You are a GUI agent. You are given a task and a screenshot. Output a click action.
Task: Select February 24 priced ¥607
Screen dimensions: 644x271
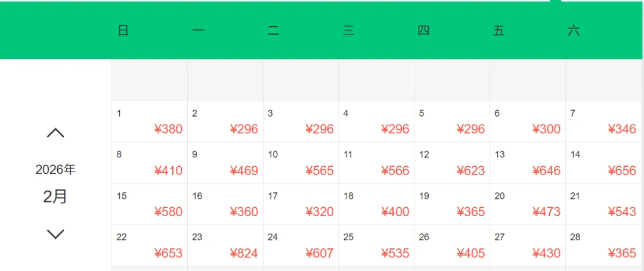301,245
